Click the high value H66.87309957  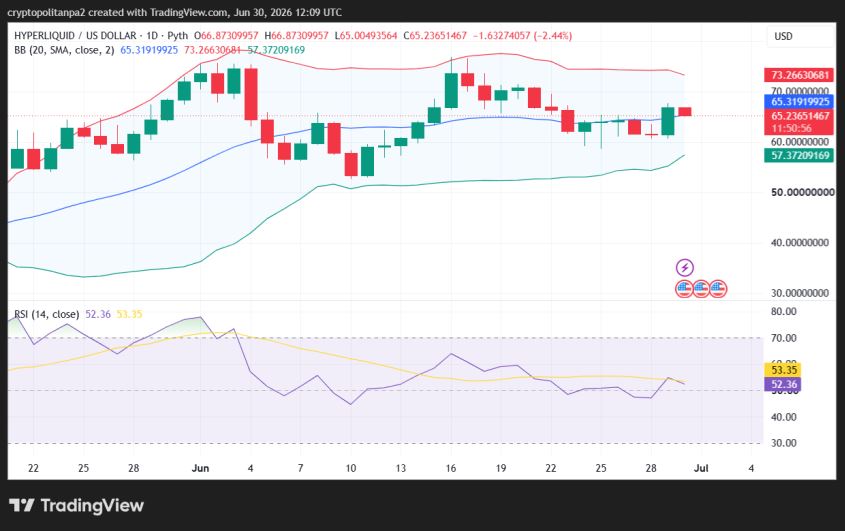(x=296, y=36)
